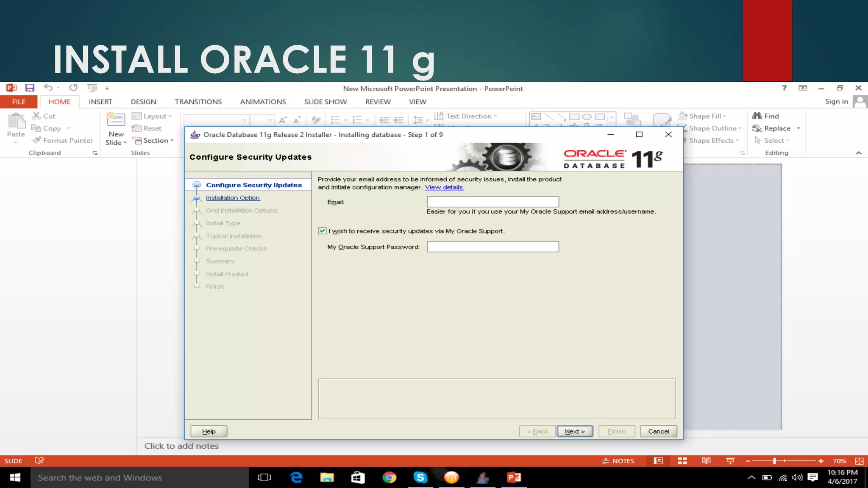The width and height of the screenshot is (868, 488).
Task: Insert a New Slide from the ribbon
Action: pyautogui.click(x=116, y=129)
